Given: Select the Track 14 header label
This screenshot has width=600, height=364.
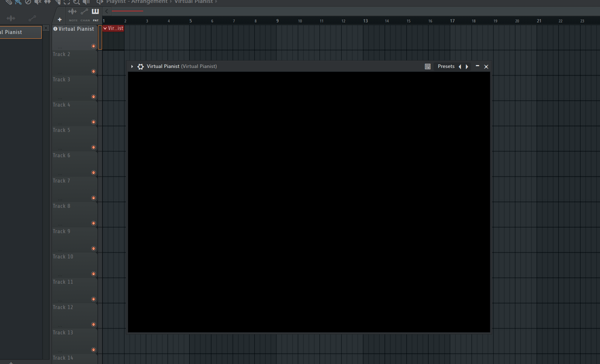Looking at the screenshot, I should tap(63, 358).
